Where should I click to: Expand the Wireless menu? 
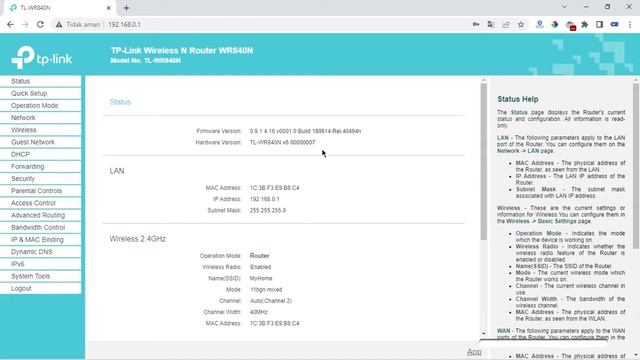[x=40, y=130]
